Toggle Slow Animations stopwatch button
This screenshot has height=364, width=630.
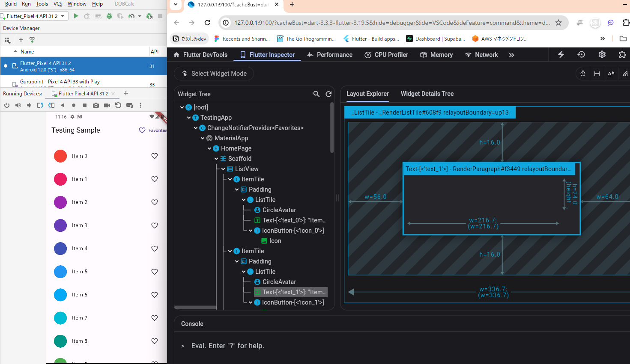click(x=583, y=74)
